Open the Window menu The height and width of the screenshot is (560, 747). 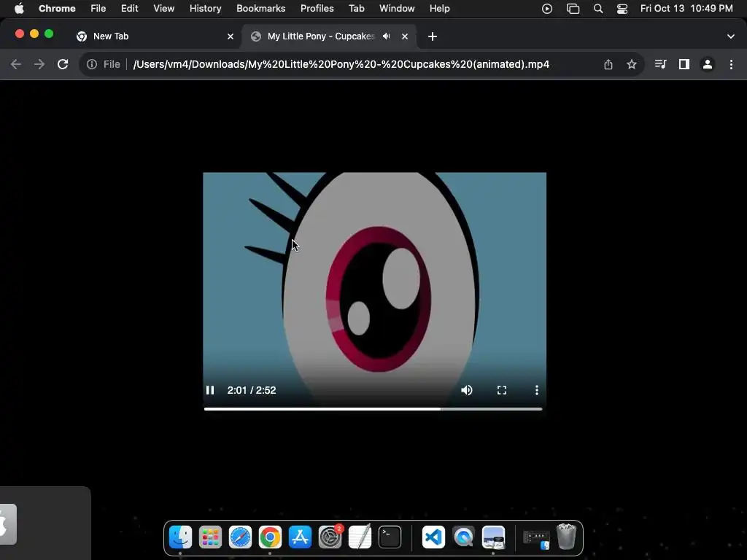coord(397,9)
